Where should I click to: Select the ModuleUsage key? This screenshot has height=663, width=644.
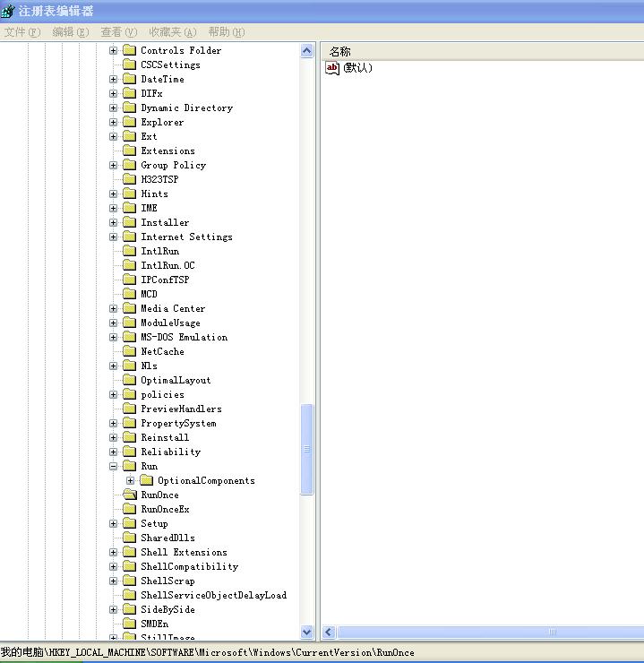coord(170,323)
